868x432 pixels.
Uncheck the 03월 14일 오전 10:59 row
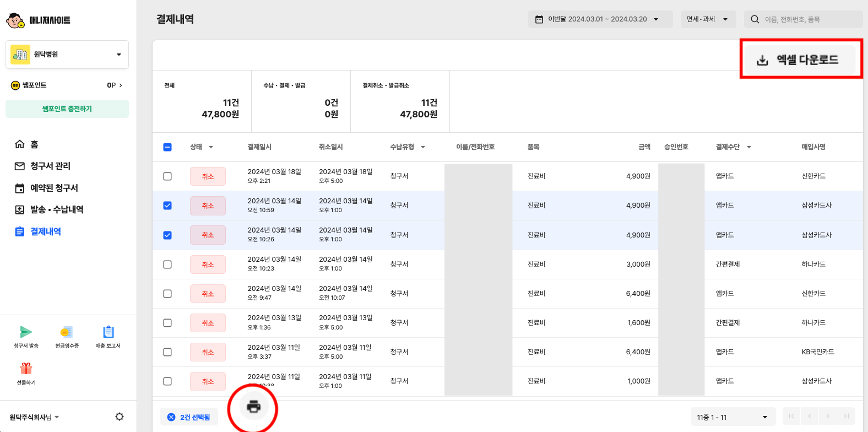tap(167, 206)
